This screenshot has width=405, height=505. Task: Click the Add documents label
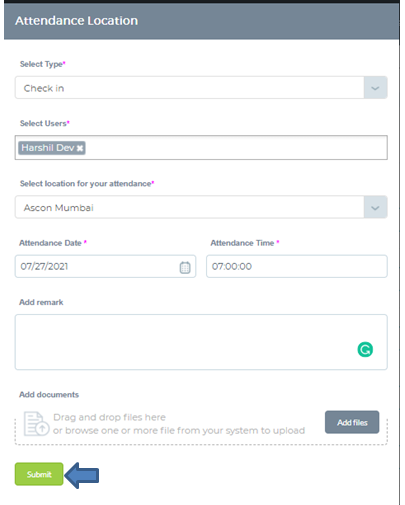coord(49,395)
